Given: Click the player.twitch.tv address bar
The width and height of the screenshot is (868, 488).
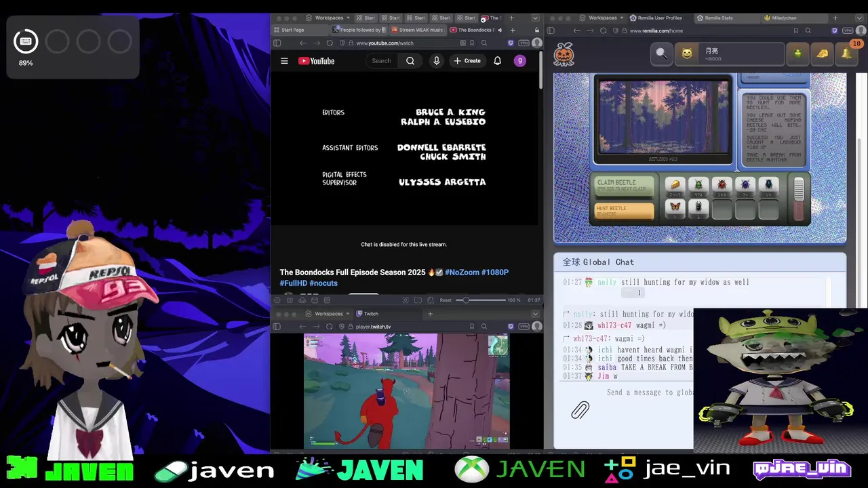Looking at the screenshot, I should pyautogui.click(x=374, y=327).
